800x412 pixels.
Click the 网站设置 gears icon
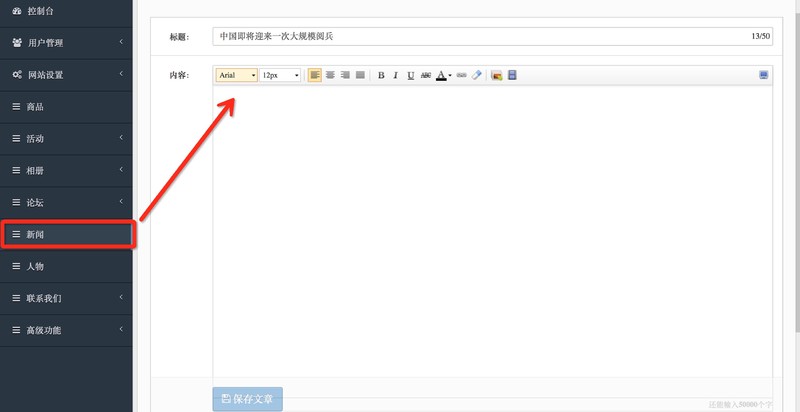point(17,75)
